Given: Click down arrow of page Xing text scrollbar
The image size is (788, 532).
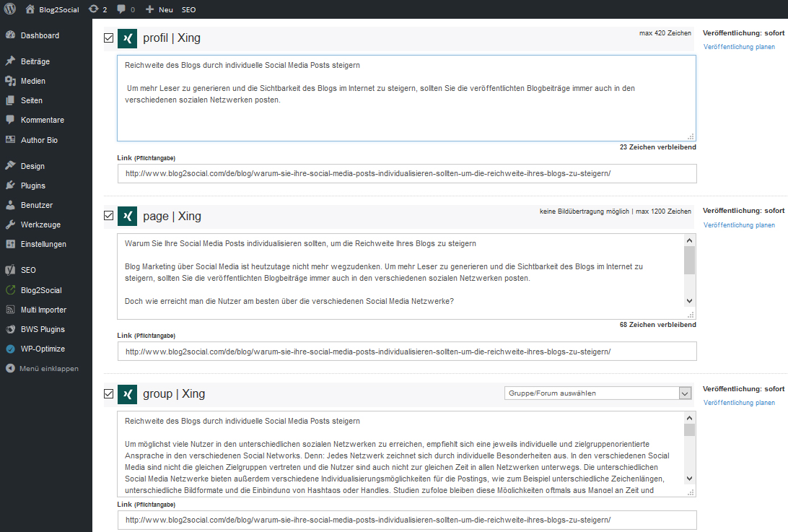Looking at the screenshot, I should click(x=690, y=301).
